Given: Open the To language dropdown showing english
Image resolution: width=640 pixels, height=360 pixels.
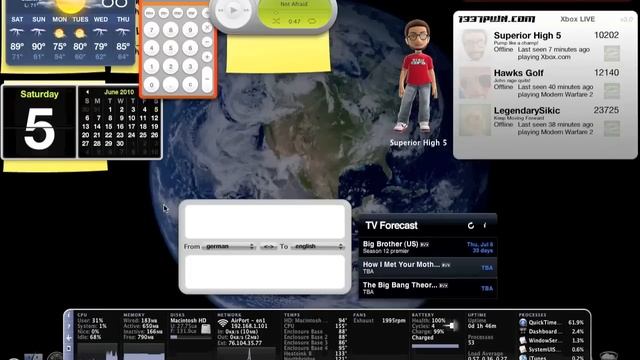Looking at the screenshot, I should point(318,247).
